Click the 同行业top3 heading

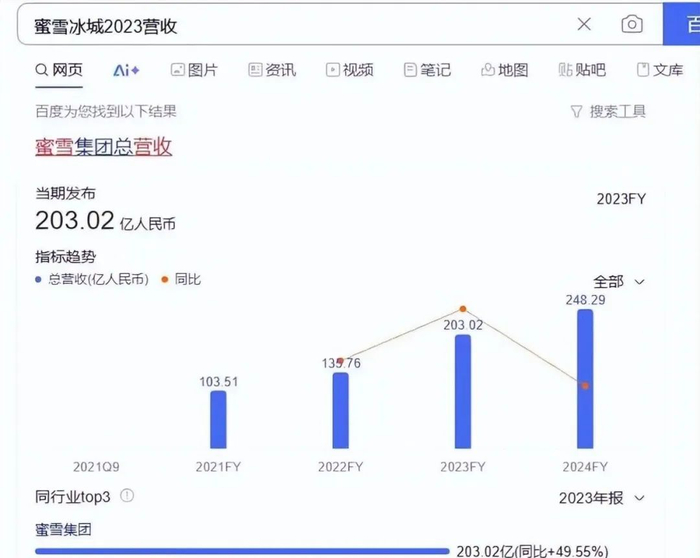coord(73,496)
